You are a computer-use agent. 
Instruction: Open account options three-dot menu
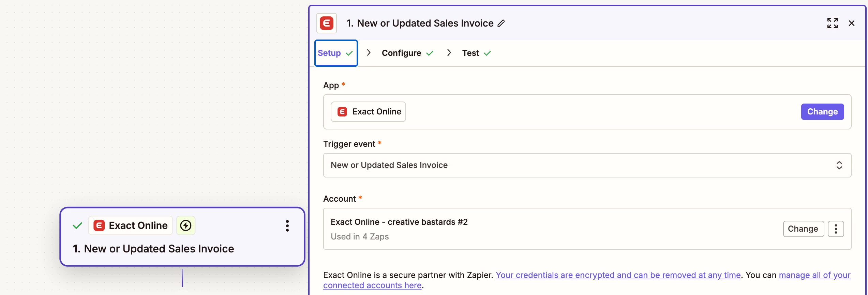click(836, 229)
